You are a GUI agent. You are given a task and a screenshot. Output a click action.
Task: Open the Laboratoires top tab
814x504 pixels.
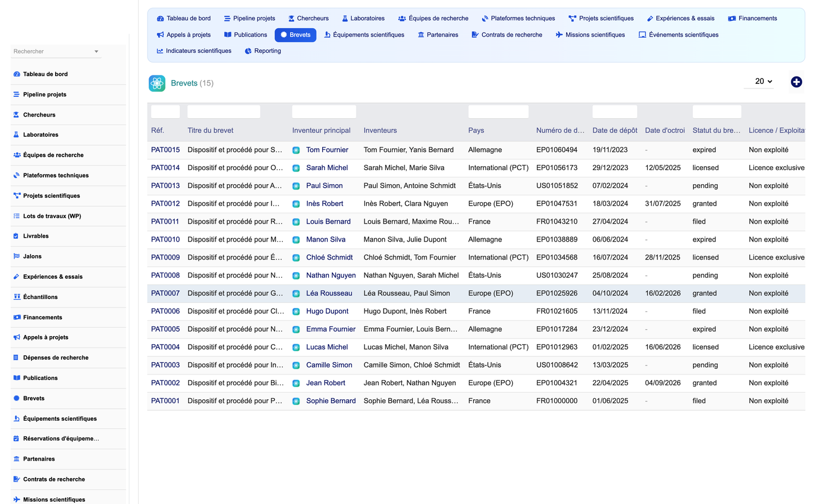tap(363, 19)
